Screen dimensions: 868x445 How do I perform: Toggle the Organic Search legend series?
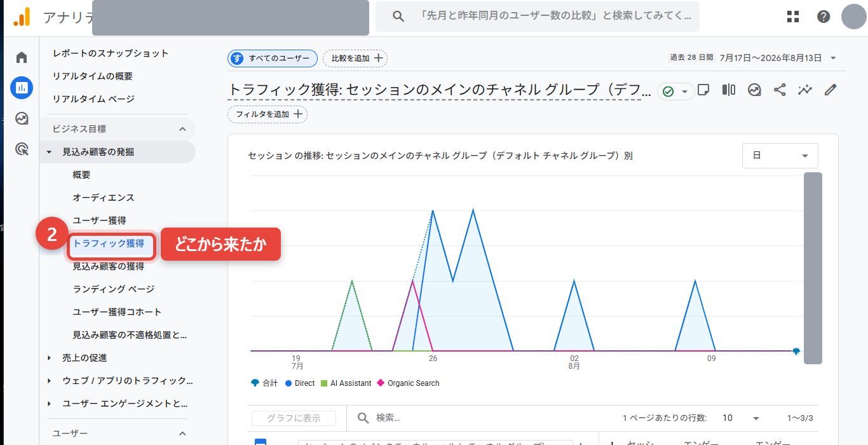tap(408, 383)
